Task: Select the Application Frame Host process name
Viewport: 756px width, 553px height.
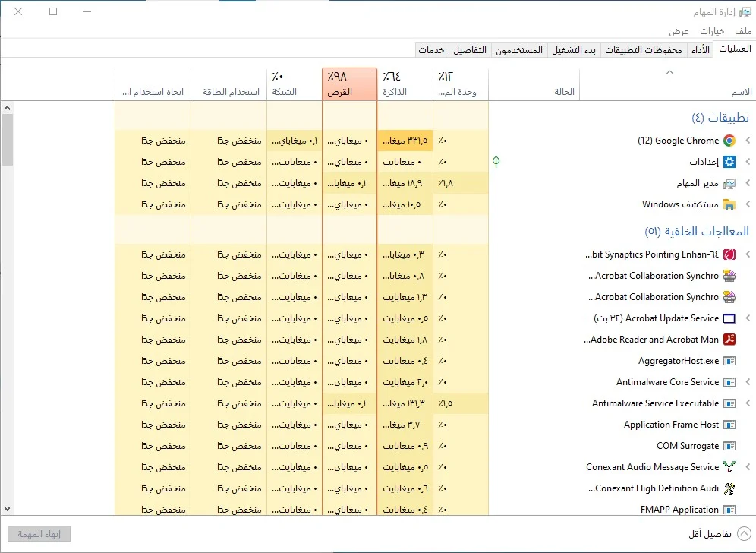Action: pyautogui.click(x=671, y=425)
